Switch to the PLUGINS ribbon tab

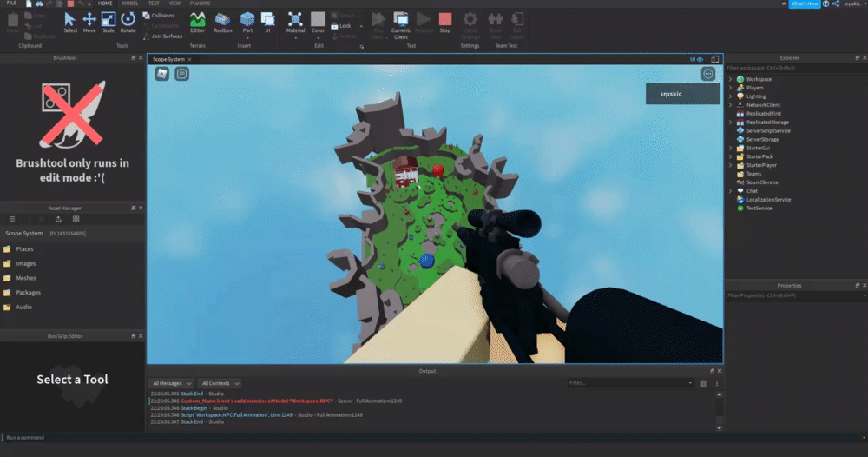(200, 3)
